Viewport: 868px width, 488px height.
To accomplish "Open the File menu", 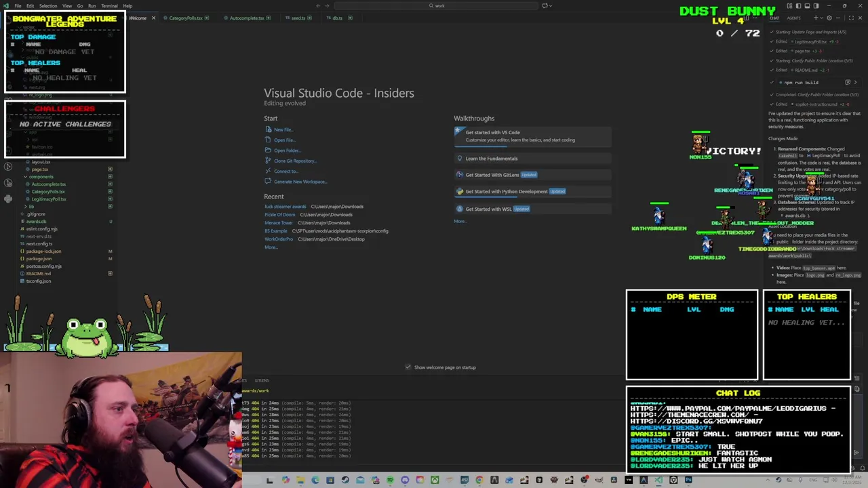I will (18, 5).
